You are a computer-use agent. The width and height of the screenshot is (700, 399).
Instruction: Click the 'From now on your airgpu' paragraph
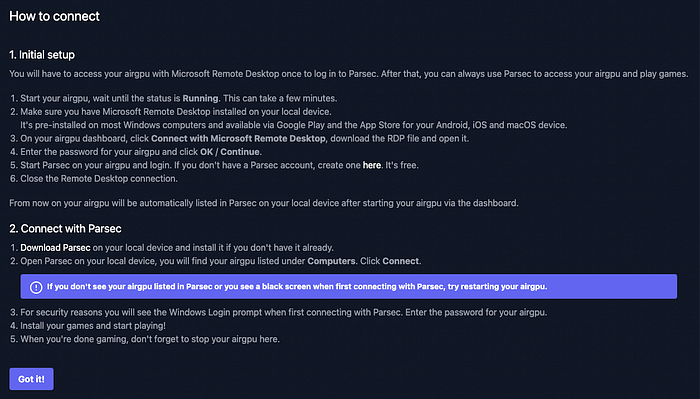pyautogui.click(x=264, y=203)
